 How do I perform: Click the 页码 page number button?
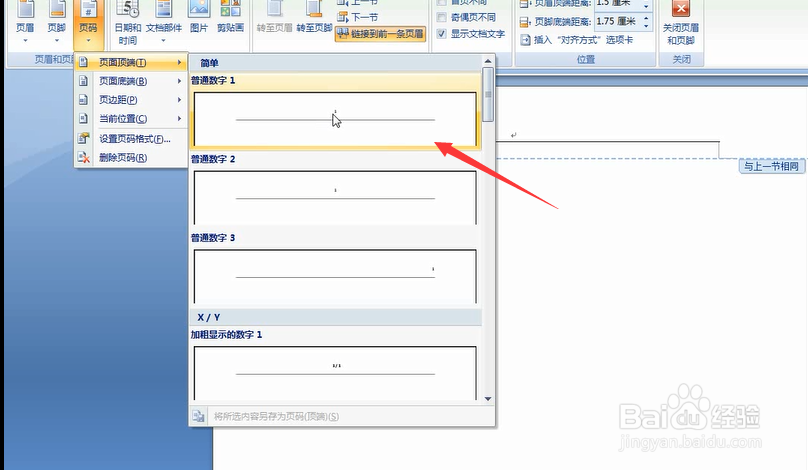pyautogui.click(x=88, y=23)
